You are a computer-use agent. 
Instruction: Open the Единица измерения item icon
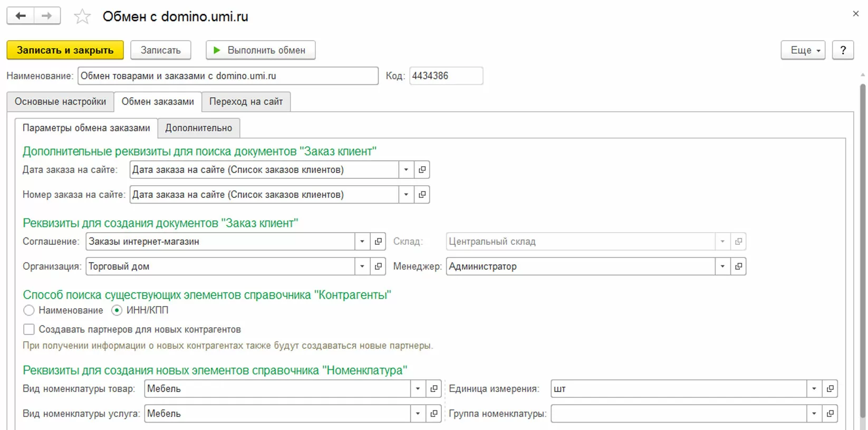830,389
